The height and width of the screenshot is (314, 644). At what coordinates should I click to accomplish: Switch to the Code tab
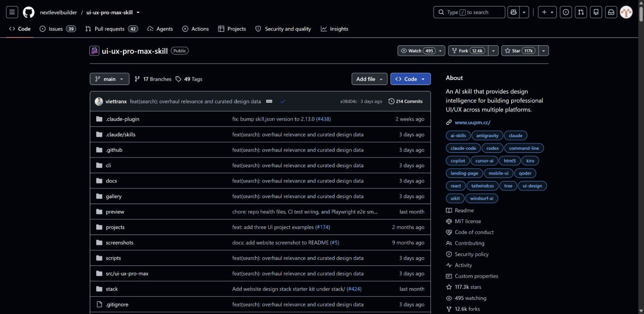(20, 29)
